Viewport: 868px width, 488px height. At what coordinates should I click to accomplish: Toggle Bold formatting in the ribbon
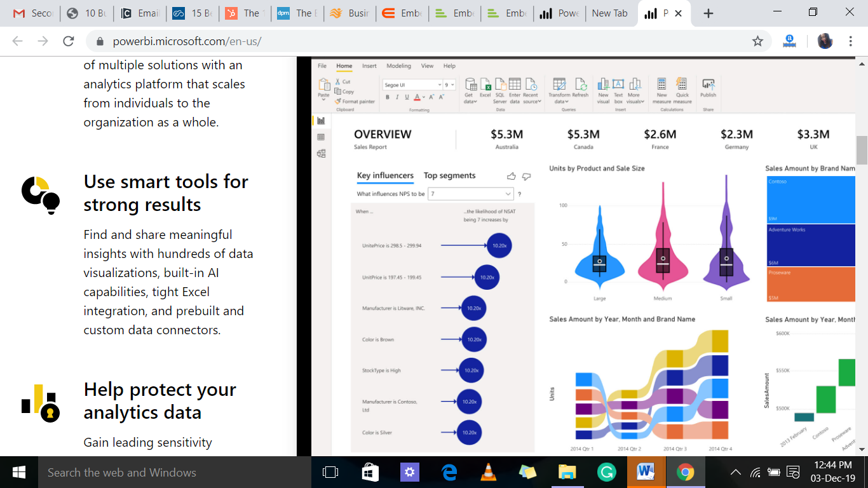point(388,97)
